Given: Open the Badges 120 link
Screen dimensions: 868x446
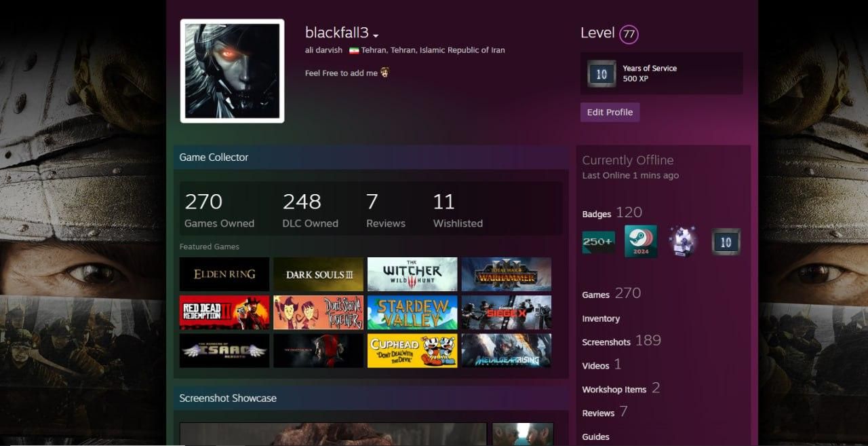Looking at the screenshot, I should (x=612, y=213).
